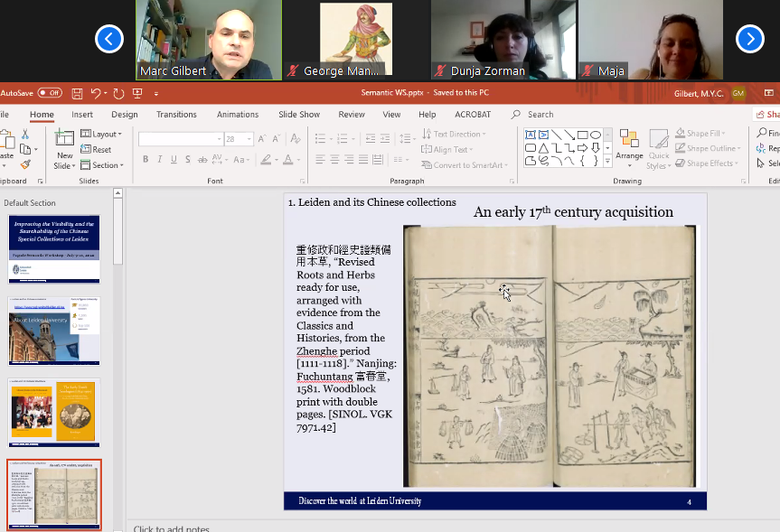Viewport: 780px width, 532px height.
Task: Increase list indent level
Action: click(385, 138)
